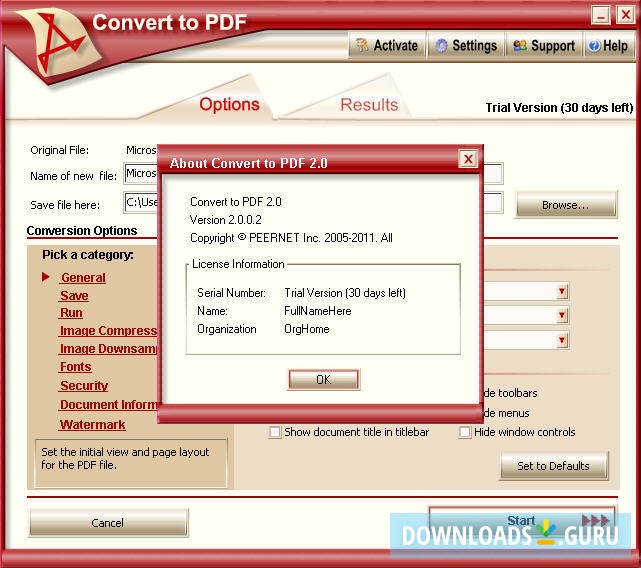Image resolution: width=641 pixels, height=568 pixels.
Task: Switch to the Options tab
Action: coord(229,104)
